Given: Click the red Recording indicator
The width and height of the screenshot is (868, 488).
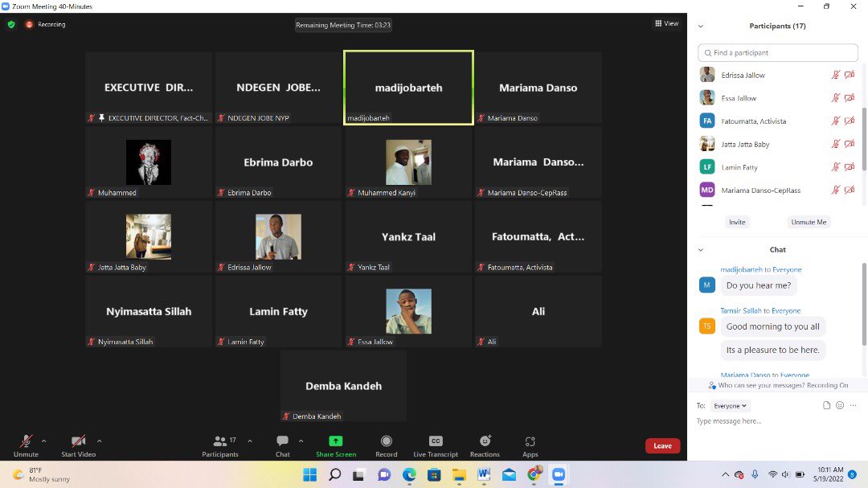Looking at the screenshot, I should (x=30, y=24).
